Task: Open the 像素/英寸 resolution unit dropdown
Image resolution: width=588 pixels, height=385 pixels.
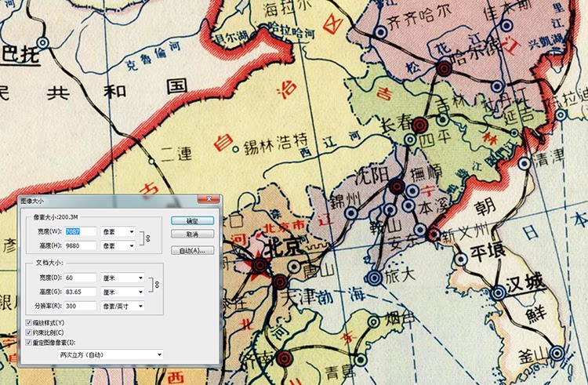Action: (x=122, y=306)
